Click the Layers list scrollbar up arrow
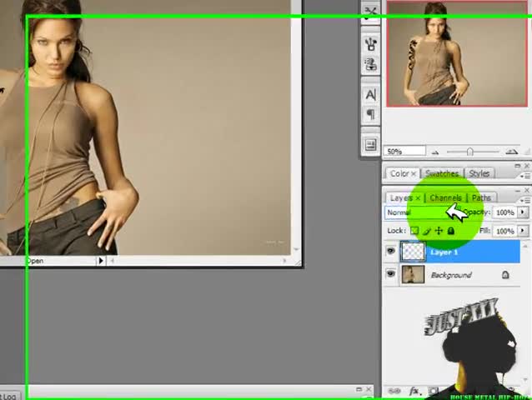This screenshot has height=400, width=532. [525, 245]
